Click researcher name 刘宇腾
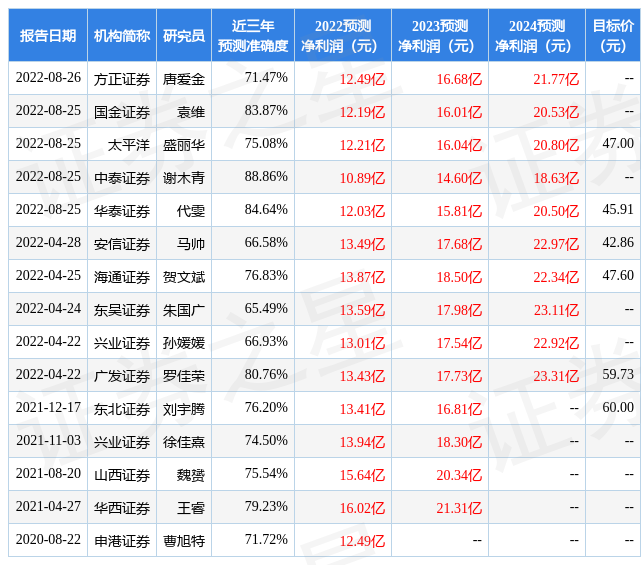This screenshot has height=565, width=641. (184, 410)
